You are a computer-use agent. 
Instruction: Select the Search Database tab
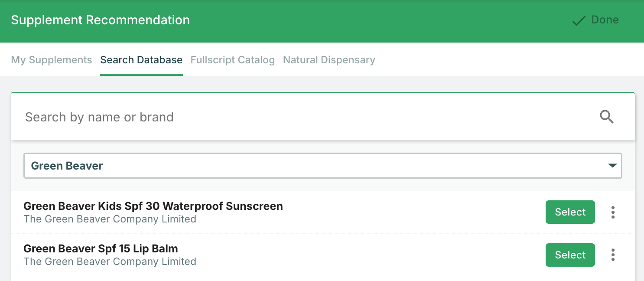(141, 60)
